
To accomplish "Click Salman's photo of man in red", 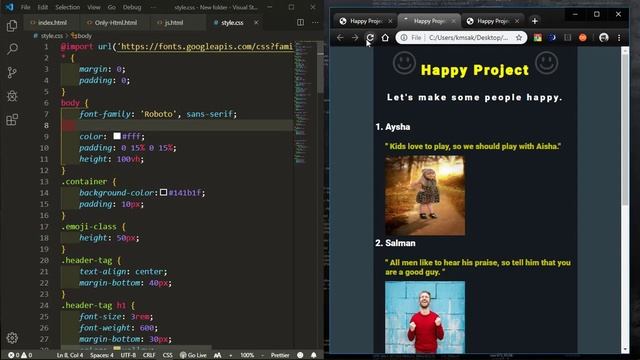I will [x=425, y=317].
